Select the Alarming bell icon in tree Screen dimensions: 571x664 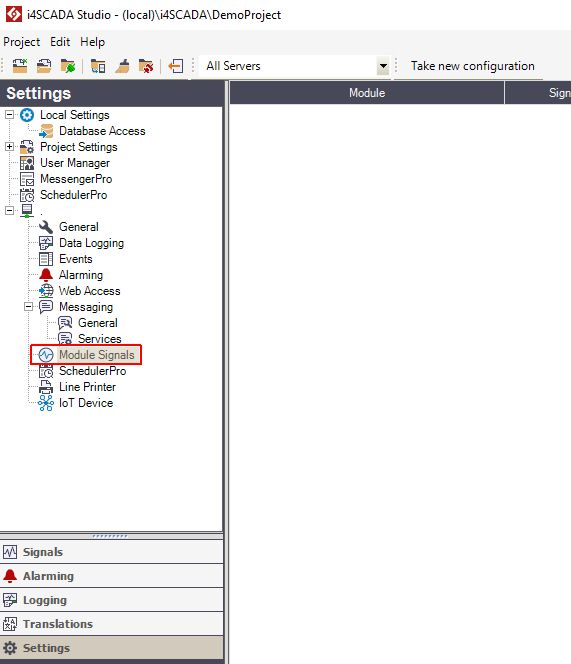click(x=46, y=275)
